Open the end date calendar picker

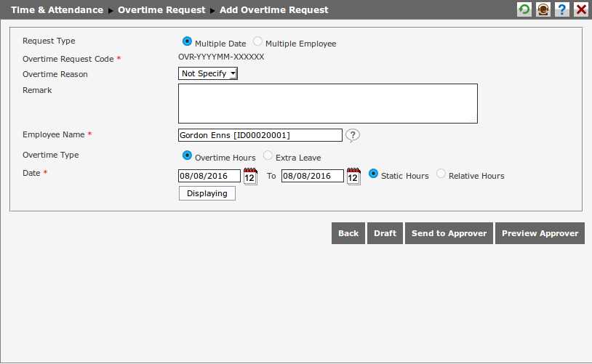point(353,177)
